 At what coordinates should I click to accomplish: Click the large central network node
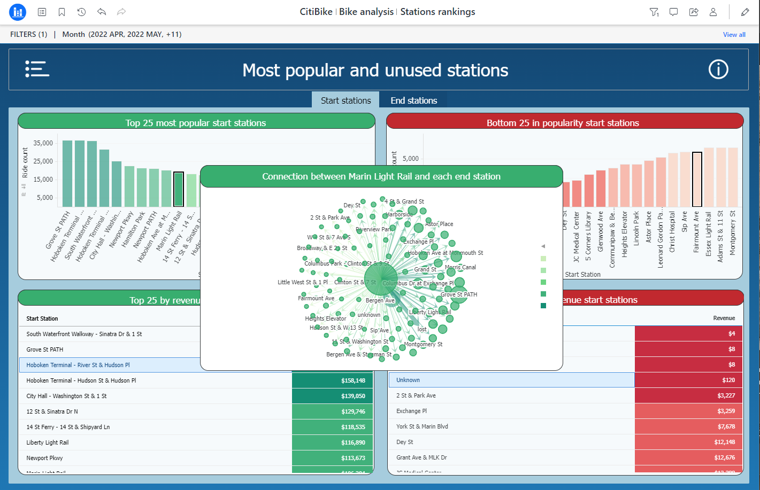pyautogui.click(x=380, y=278)
